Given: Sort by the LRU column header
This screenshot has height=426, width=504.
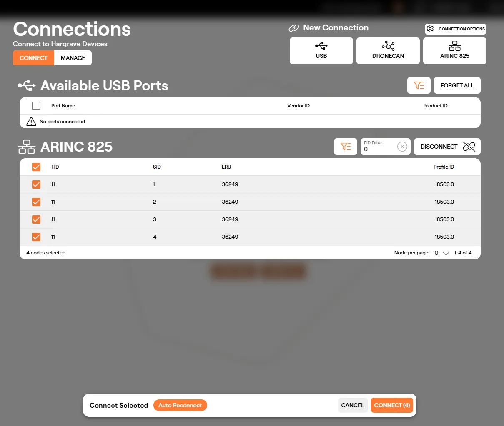Looking at the screenshot, I should (x=226, y=167).
